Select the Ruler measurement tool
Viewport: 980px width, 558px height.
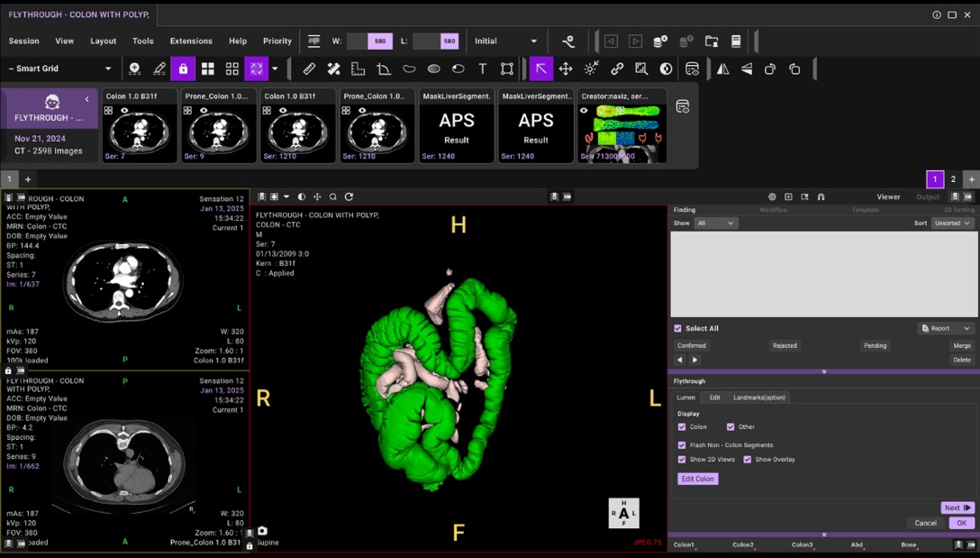(309, 69)
